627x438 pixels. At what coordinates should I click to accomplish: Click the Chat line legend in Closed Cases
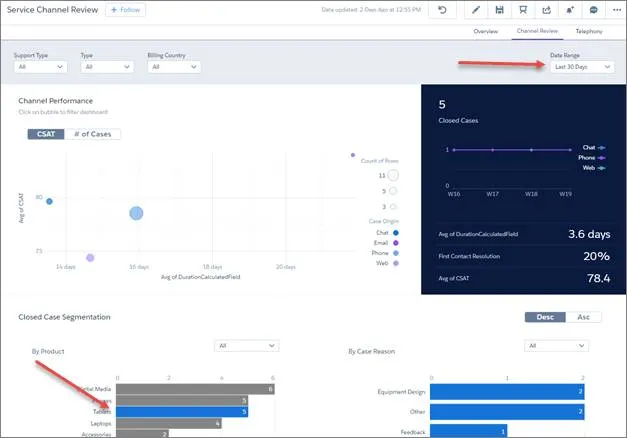tap(593, 148)
